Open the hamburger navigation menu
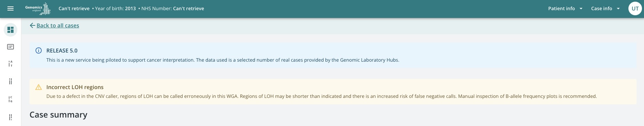 click(x=10, y=8)
